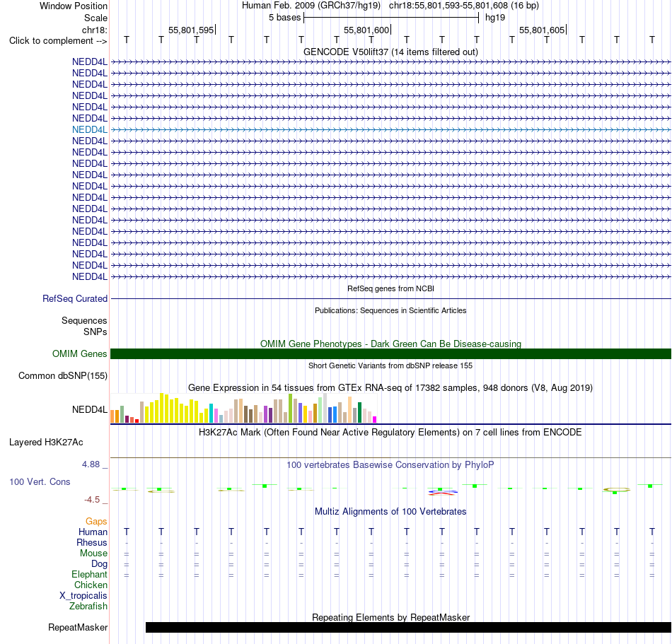Open the Layered H3K27Ac track label
This screenshot has width=672, height=644.
[46, 443]
